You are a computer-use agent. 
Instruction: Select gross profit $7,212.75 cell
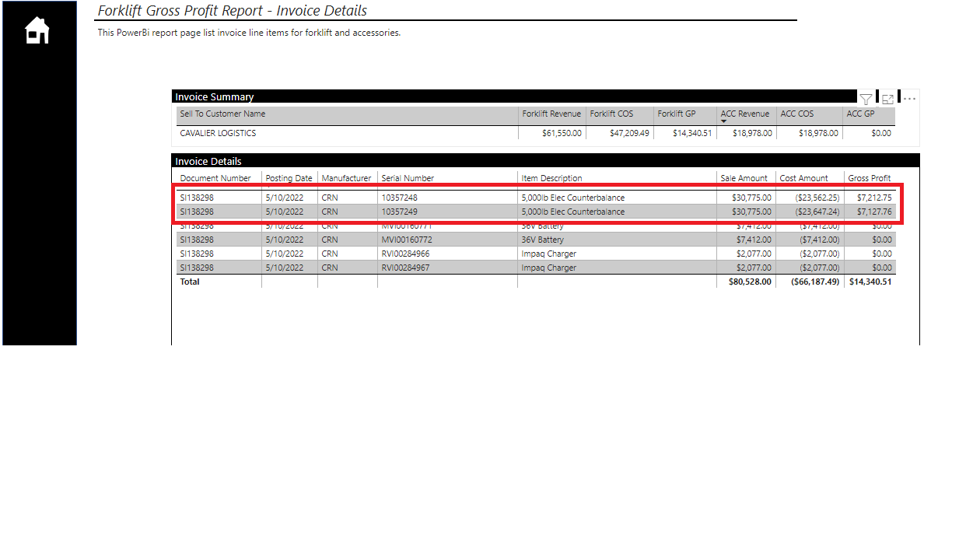point(874,198)
